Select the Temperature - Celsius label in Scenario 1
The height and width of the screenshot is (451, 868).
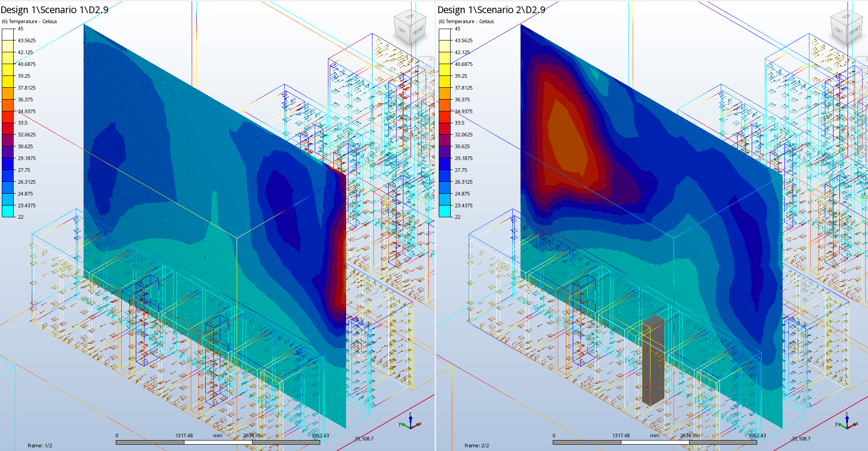[x=30, y=21]
